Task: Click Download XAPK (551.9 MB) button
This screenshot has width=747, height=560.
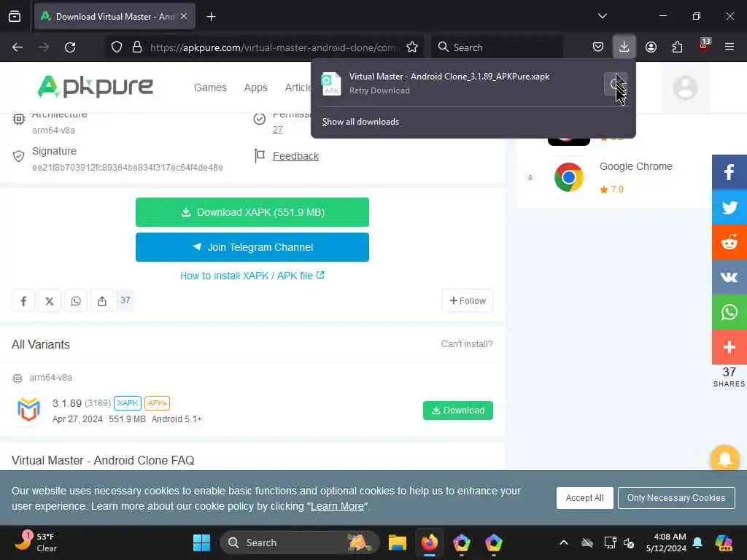Action: pos(252,212)
